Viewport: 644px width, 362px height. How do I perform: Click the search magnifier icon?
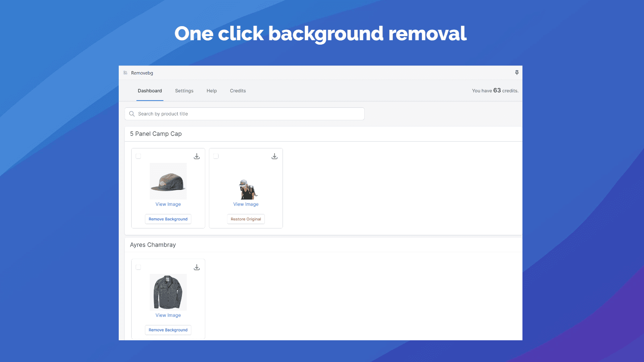pos(132,114)
